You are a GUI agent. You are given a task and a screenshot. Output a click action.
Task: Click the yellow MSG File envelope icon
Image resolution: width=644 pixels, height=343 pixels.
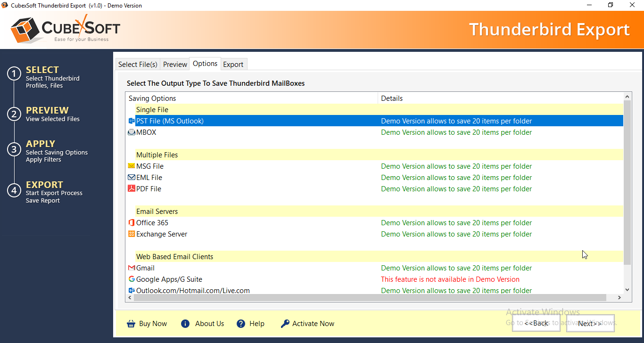point(132,166)
